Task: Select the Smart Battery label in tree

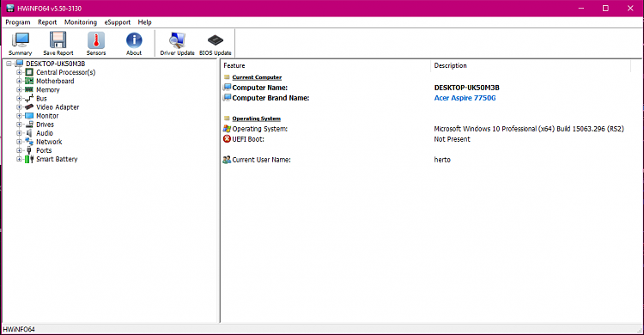Action: pyautogui.click(x=57, y=159)
